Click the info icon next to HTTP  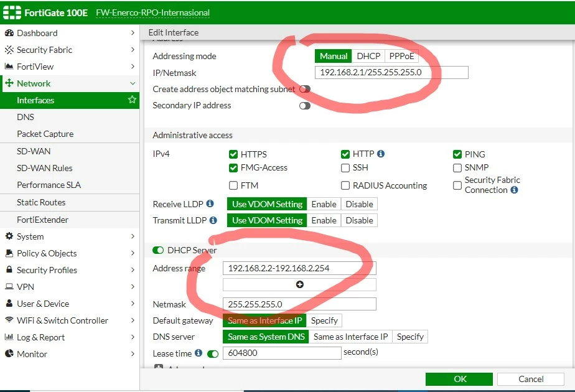[381, 154]
